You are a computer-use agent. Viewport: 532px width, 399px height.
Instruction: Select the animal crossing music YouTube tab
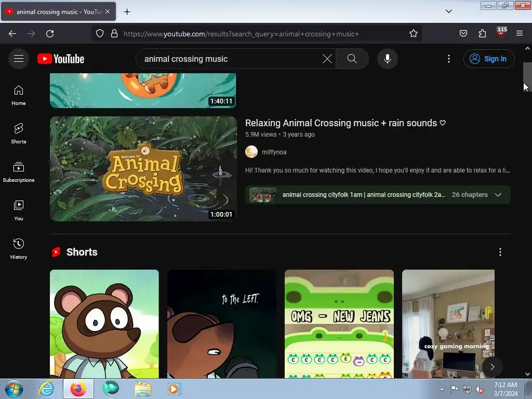[58, 11]
